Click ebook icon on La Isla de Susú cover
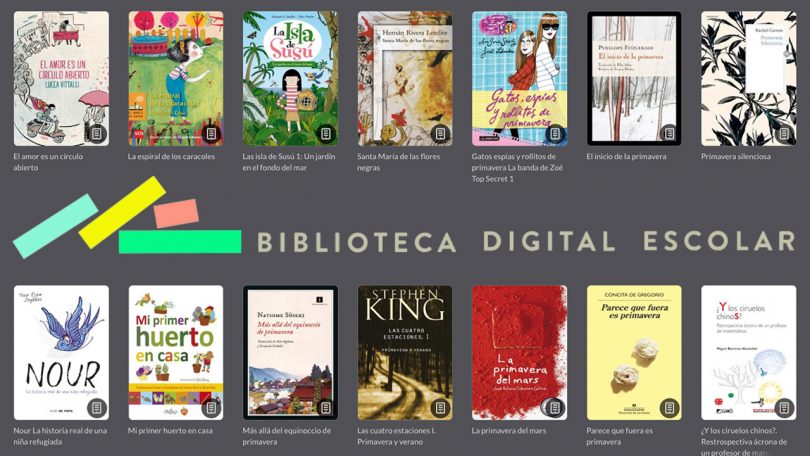810x456 pixels. pos(325,134)
